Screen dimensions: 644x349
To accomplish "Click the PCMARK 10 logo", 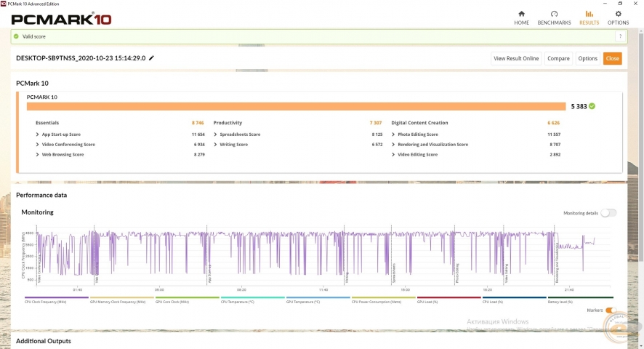I will coord(61,19).
